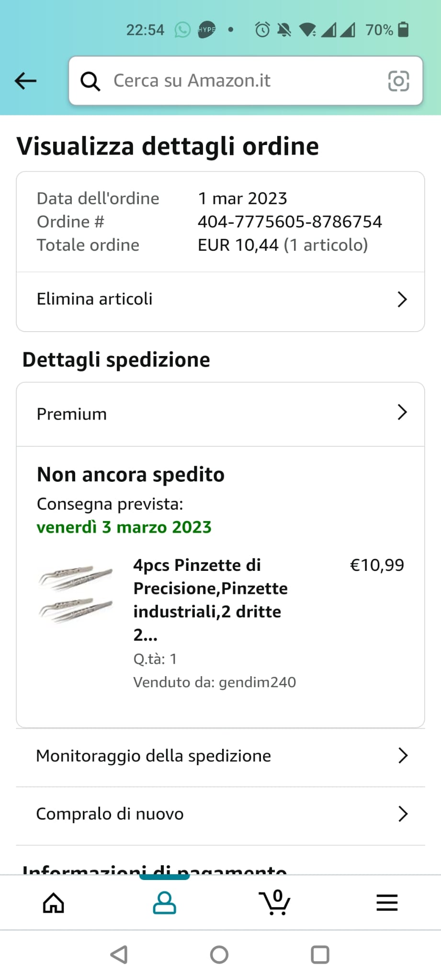Screen dimensions: 441x980
Task: Expand Elimina articoli chevron
Action: point(402,300)
